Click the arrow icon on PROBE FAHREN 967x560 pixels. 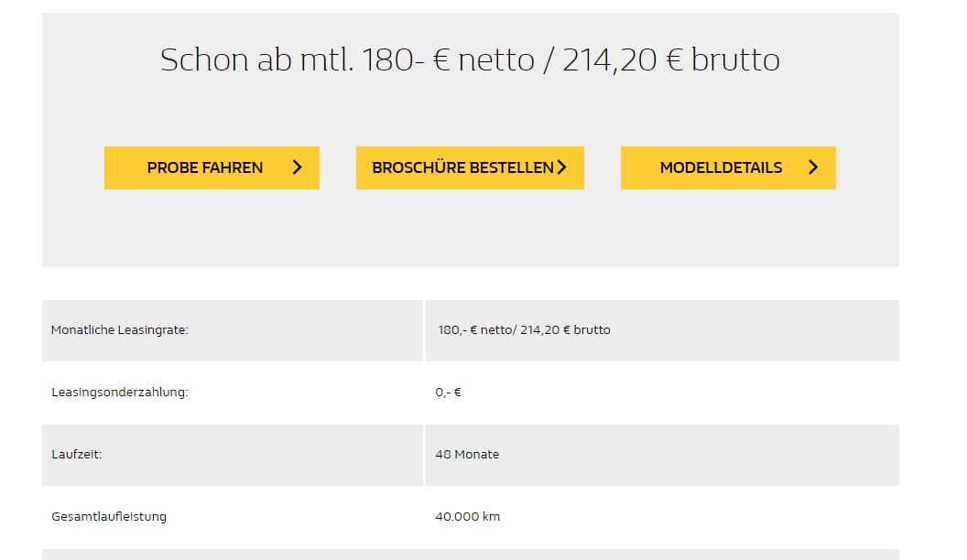click(x=298, y=167)
